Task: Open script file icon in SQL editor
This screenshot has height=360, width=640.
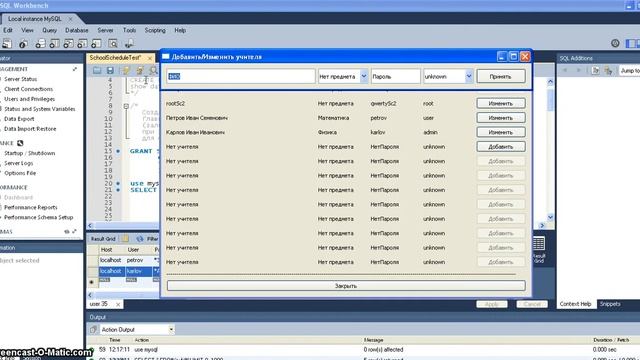Action: pyautogui.click(x=97, y=70)
